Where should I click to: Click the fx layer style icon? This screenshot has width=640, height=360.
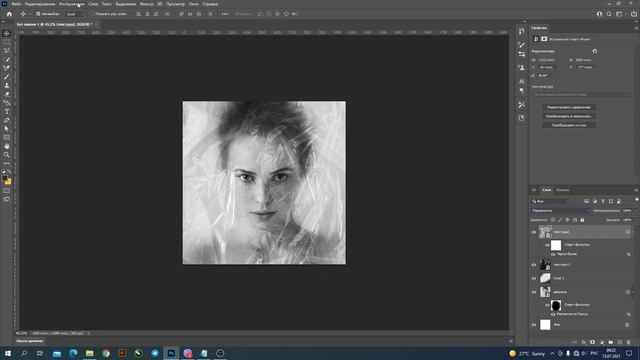click(584, 342)
